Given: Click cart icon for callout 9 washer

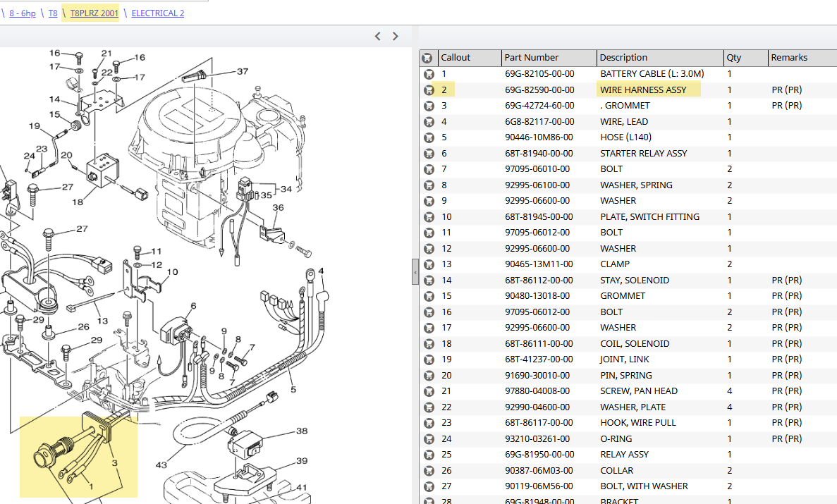Looking at the screenshot, I should coord(429,202).
